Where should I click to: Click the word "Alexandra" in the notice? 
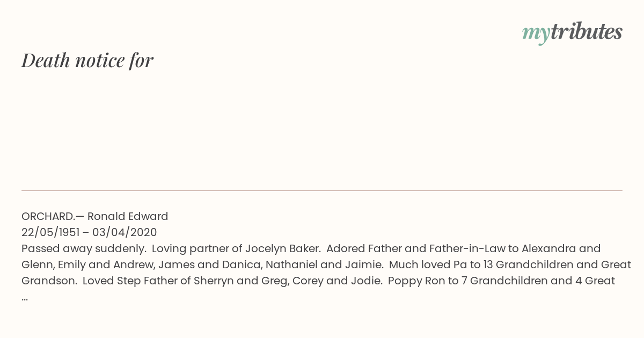tap(548, 248)
